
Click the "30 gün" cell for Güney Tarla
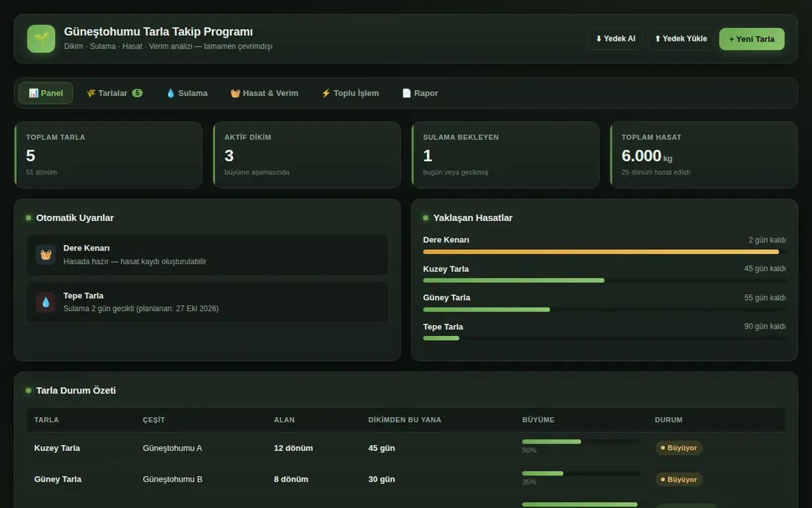[x=382, y=480]
